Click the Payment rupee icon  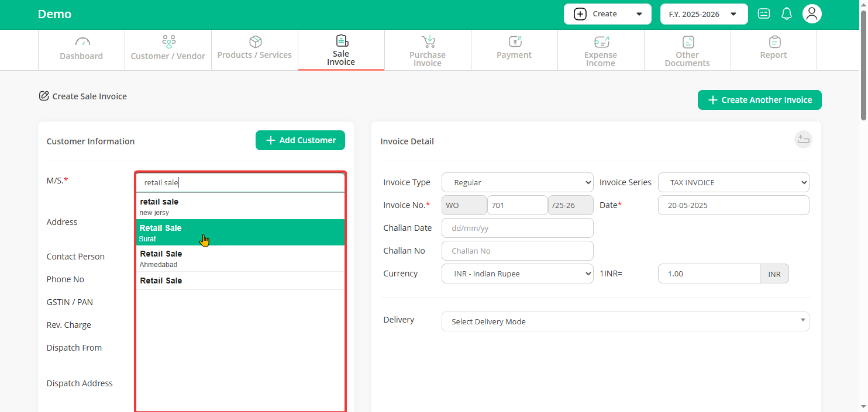pos(515,41)
